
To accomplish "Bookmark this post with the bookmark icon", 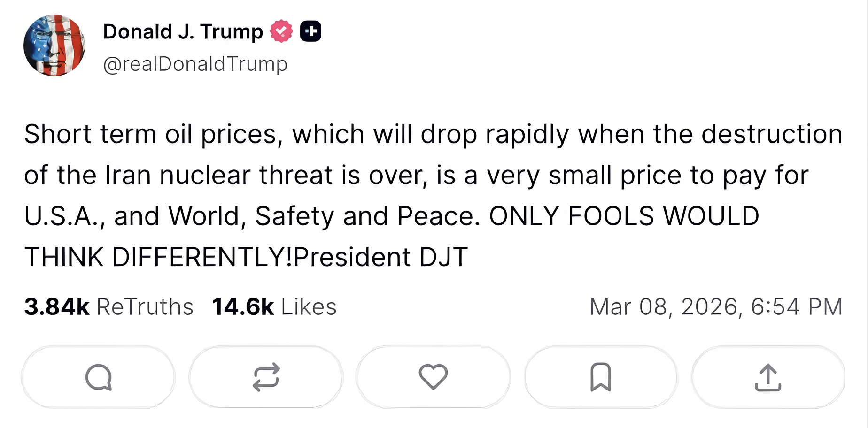I will (x=600, y=377).
